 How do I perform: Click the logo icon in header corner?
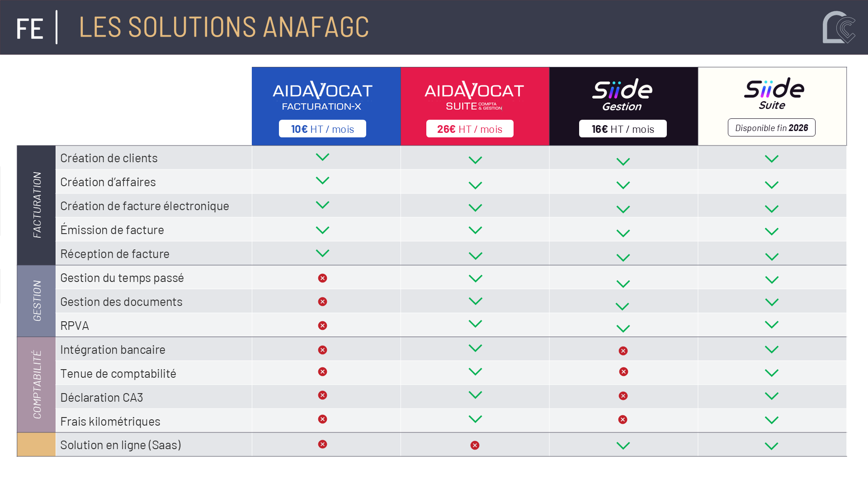(839, 27)
